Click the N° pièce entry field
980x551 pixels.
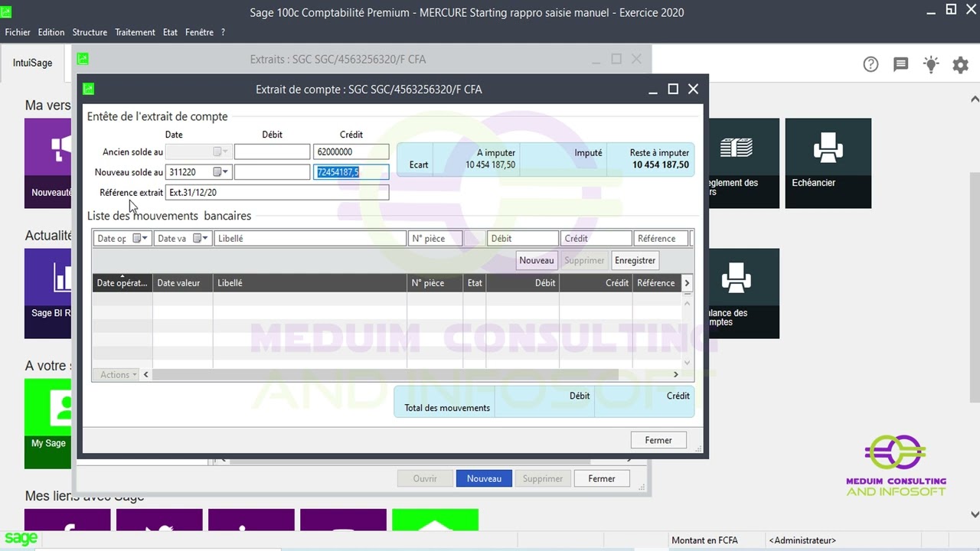[x=435, y=239]
